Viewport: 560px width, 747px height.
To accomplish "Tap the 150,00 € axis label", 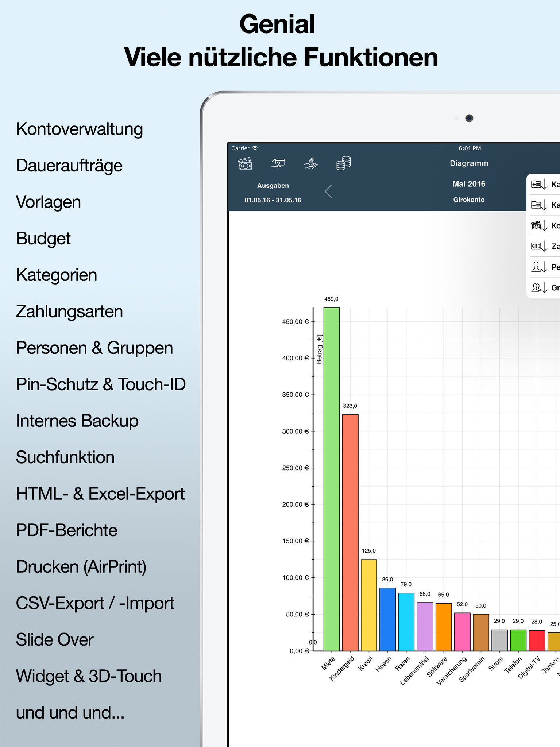I will coord(296,541).
